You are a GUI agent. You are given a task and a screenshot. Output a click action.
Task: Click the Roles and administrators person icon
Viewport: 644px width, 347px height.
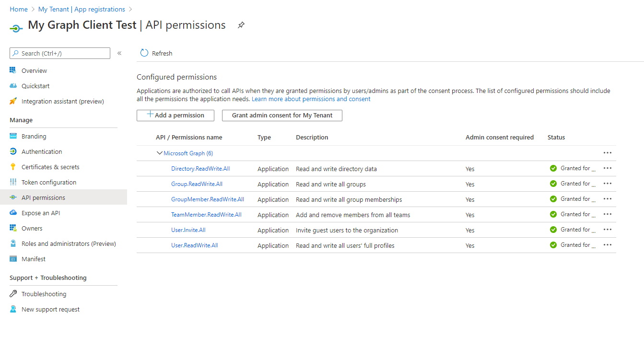[13, 243]
